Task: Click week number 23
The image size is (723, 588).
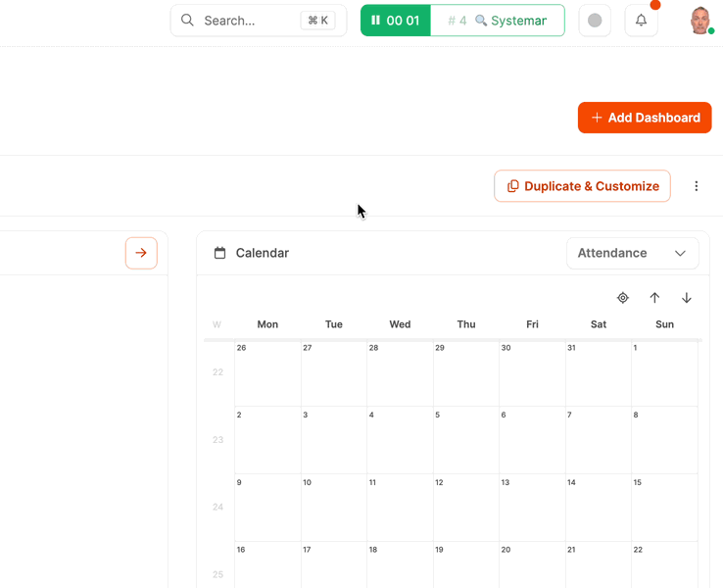Action: click(217, 440)
